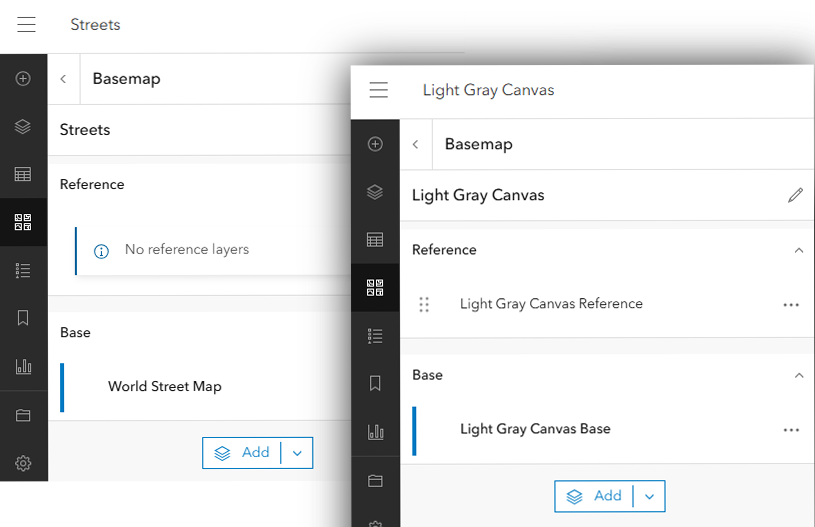This screenshot has height=527, width=815.
Task: Open map settings gear in Streets sidebar
Action: [x=23, y=463]
